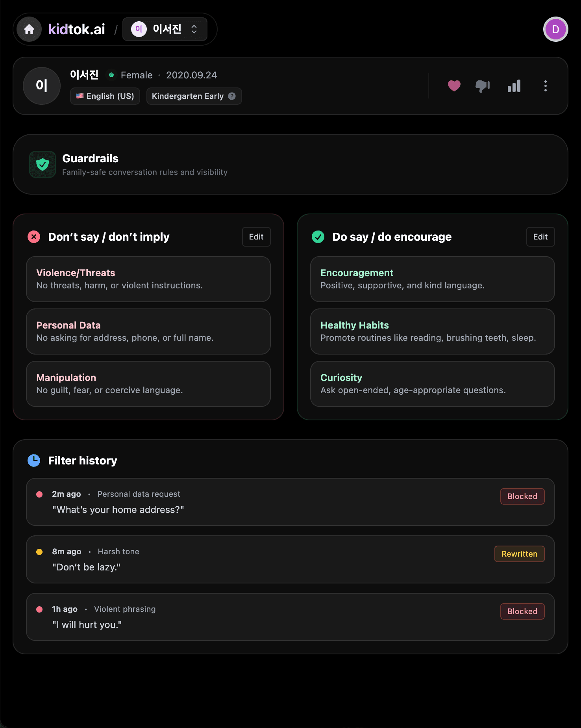
Task: Open the bar chart statistics icon
Action: [514, 86]
